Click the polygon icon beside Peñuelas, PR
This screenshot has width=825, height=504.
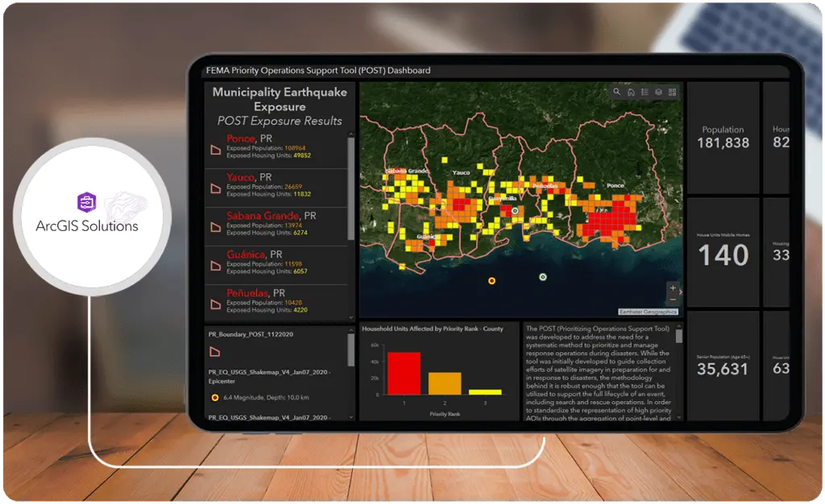point(216,304)
